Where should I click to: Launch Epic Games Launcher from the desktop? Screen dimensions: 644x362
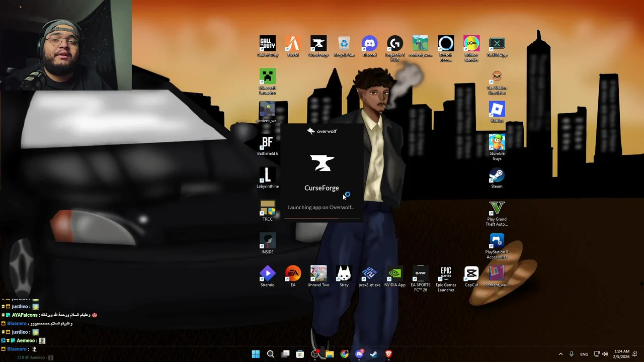[x=446, y=279]
